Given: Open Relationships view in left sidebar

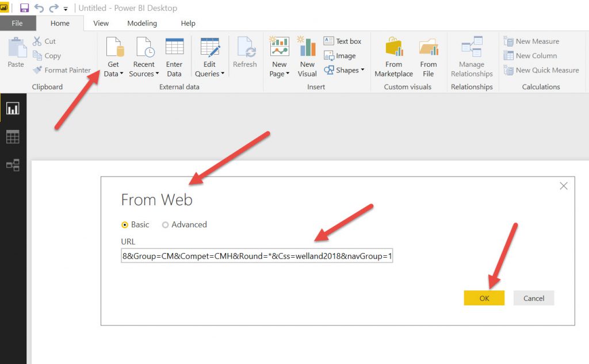Looking at the screenshot, I should (x=13, y=166).
